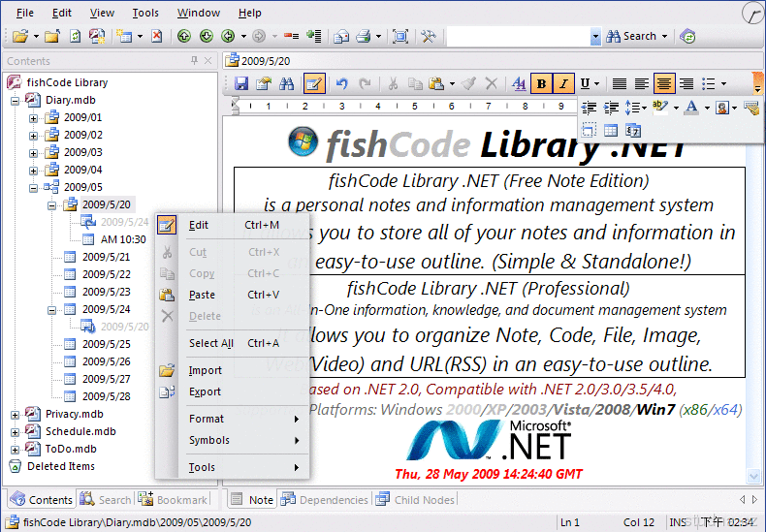
Task: Click the Save icon in editor toolbar
Action: click(241, 84)
